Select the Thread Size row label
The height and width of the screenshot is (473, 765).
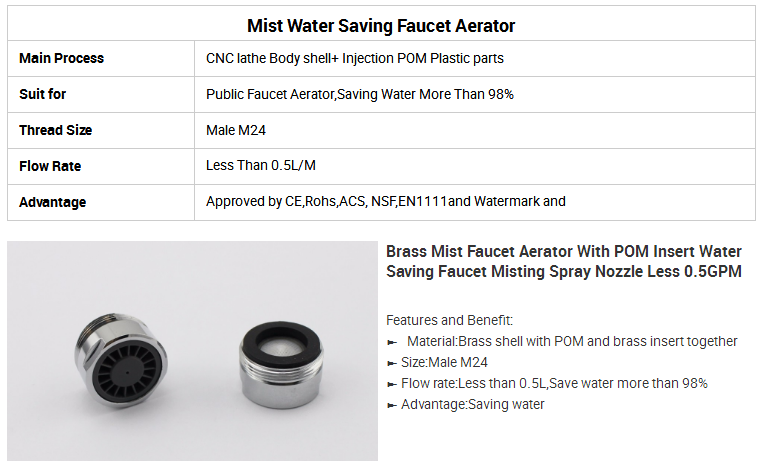pos(56,130)
